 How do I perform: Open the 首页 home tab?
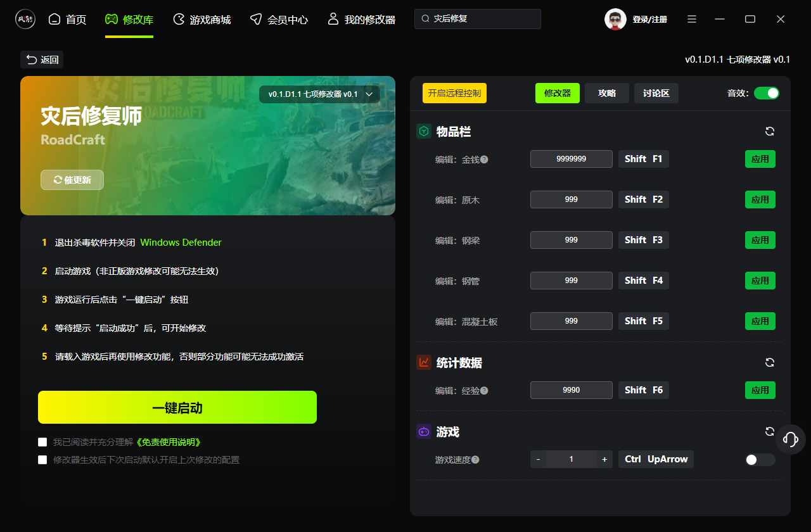coord(67,20)
